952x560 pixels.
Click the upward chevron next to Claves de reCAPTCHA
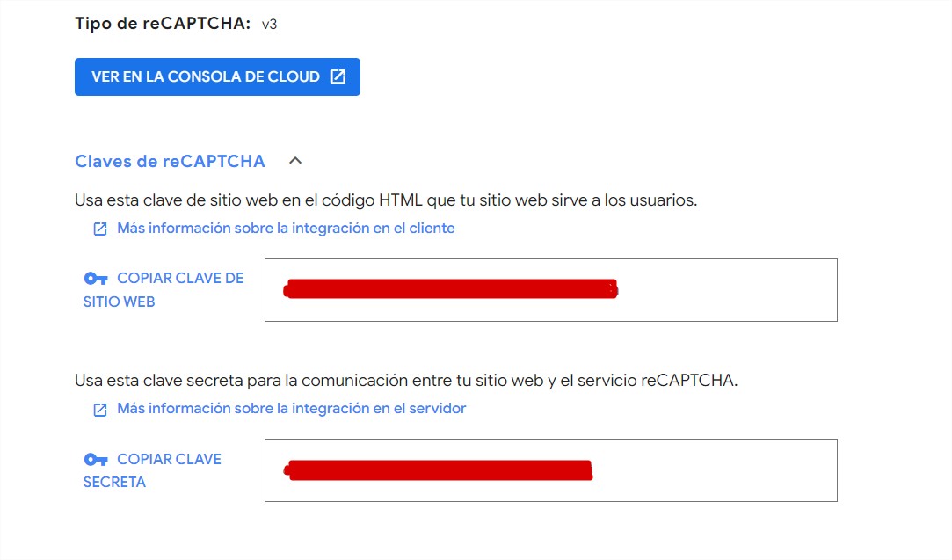[x=295, y=160]
